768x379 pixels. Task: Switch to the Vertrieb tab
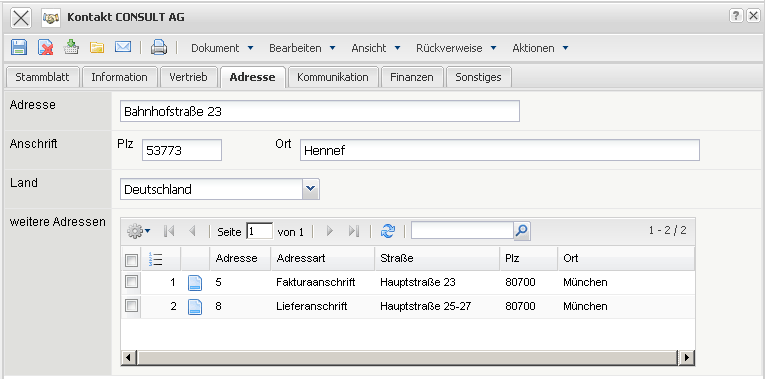189,77
